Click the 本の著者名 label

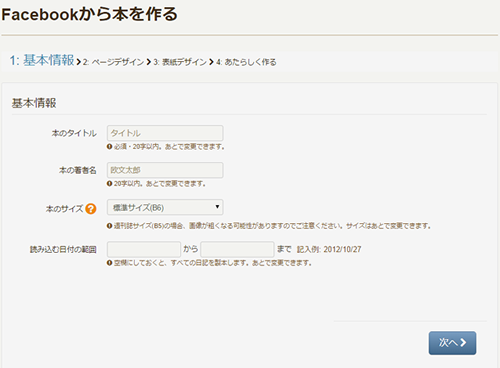pos(78,170)
